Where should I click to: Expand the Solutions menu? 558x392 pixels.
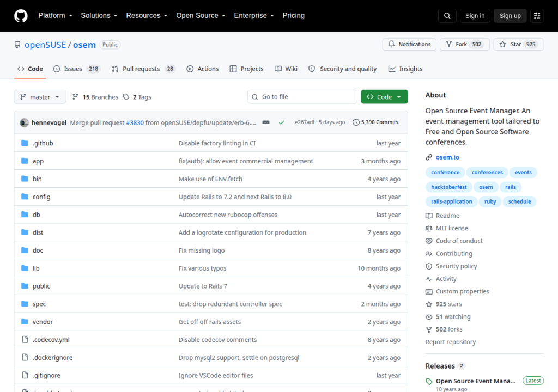[99, 16]
